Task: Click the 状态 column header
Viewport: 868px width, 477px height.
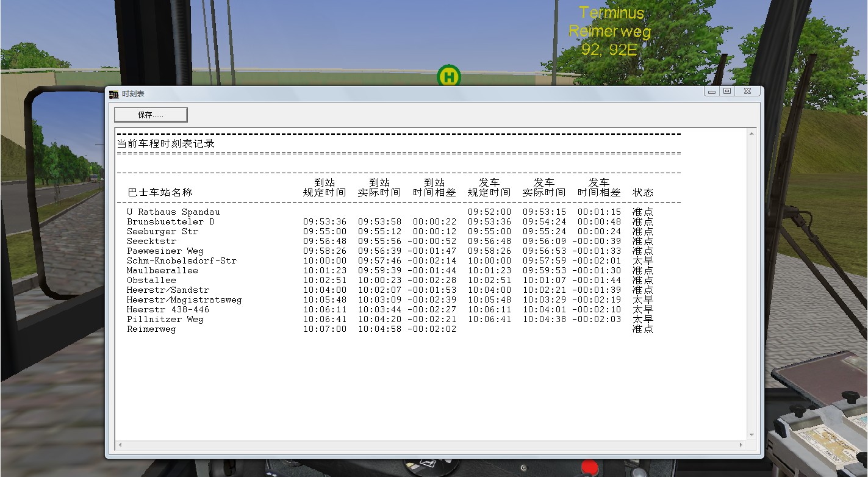Action: click(643, 192)
